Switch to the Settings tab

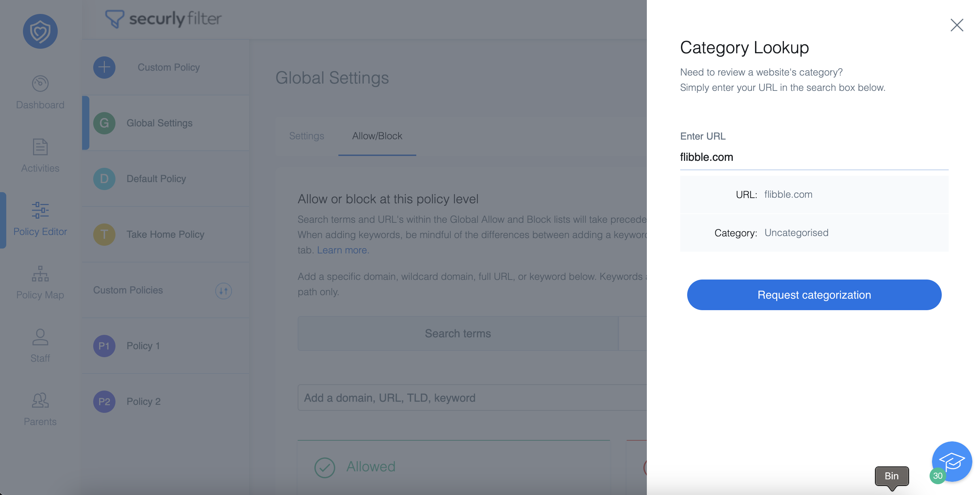[307, 136]
